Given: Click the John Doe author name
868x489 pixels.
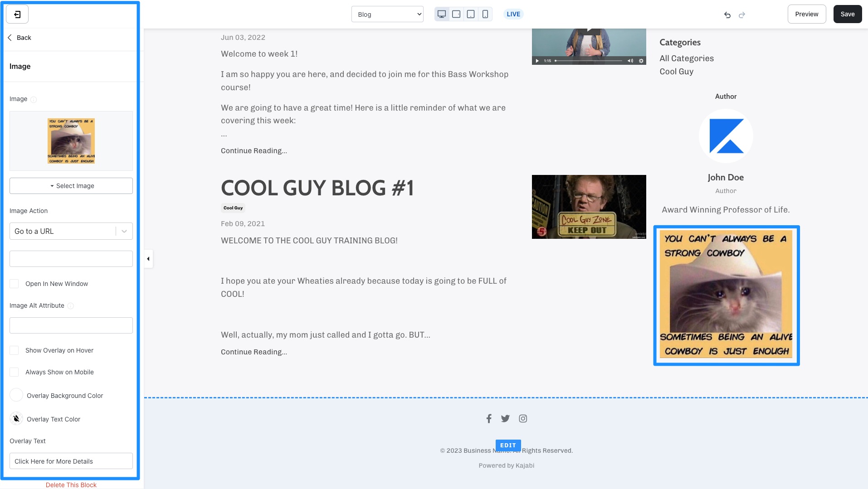Looking at the screenshot, I should [x=726, y=177].
